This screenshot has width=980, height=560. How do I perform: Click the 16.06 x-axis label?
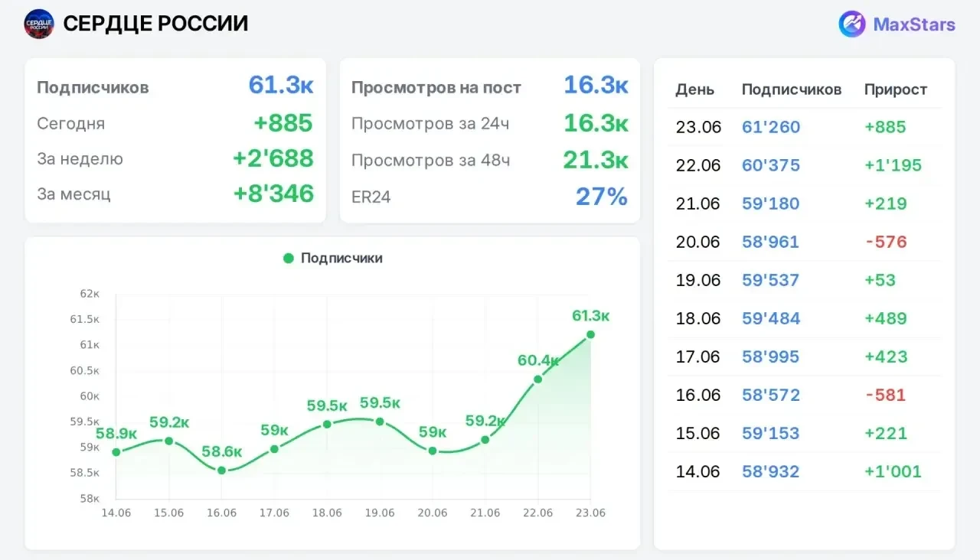(x=221, y=513)
